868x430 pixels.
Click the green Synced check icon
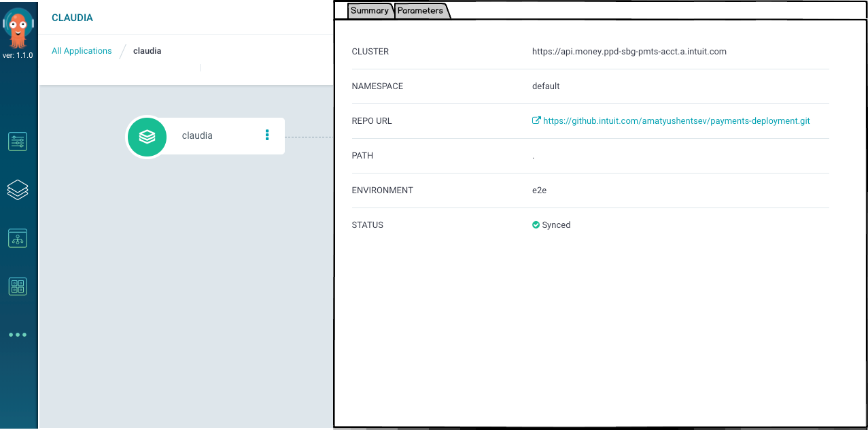point(536,225)
